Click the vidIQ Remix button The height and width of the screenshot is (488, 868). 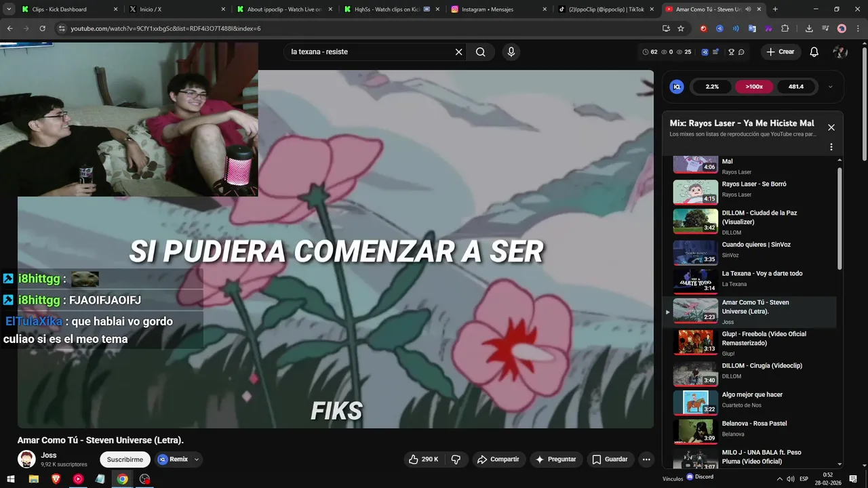point(174,460)
